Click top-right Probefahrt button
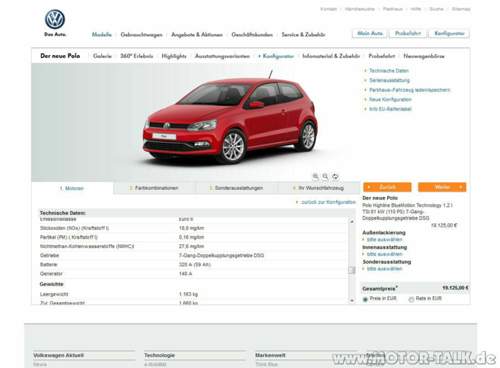The width and height of the screenshot is (500, 368). (x=408, y=33)
